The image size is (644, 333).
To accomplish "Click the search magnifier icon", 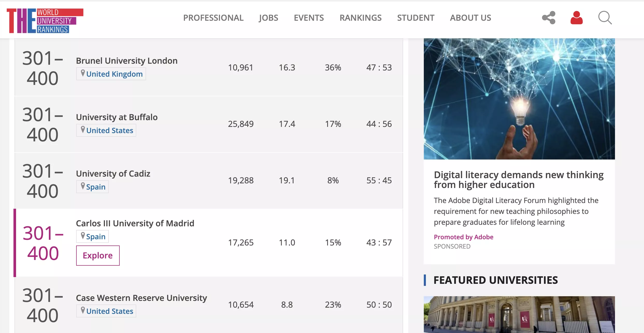I will coord(605,18).
